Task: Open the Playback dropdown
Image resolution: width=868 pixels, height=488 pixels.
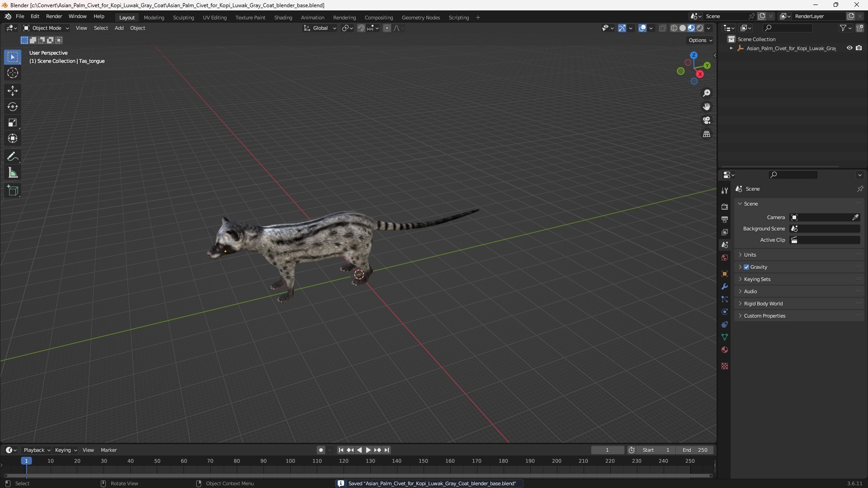Action: pos(37,450)
